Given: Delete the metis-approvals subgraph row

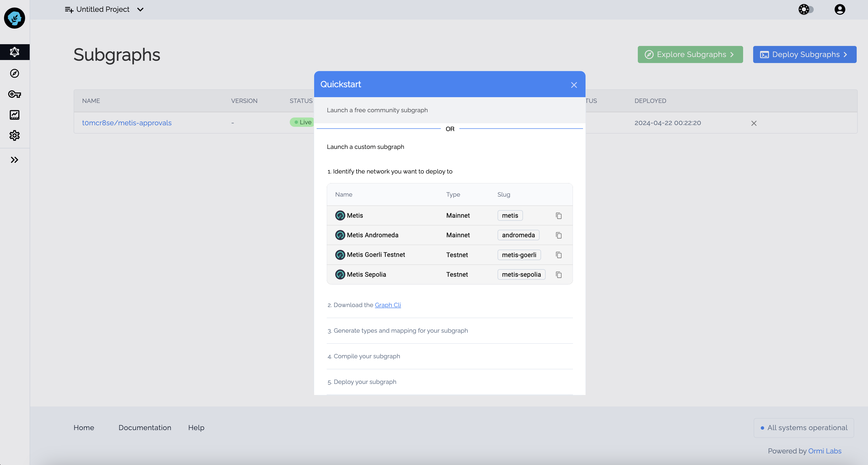Looking at the screenshot, I should tap(754, 123).
